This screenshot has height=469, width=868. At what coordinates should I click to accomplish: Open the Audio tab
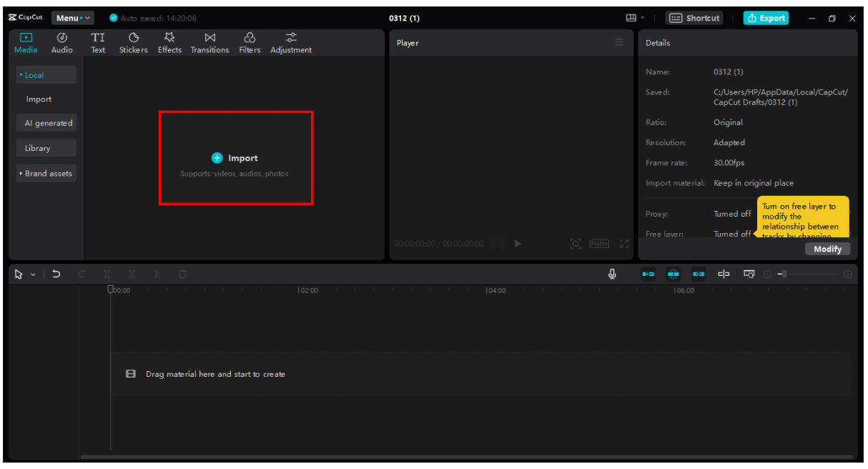[x=61, y=43]
